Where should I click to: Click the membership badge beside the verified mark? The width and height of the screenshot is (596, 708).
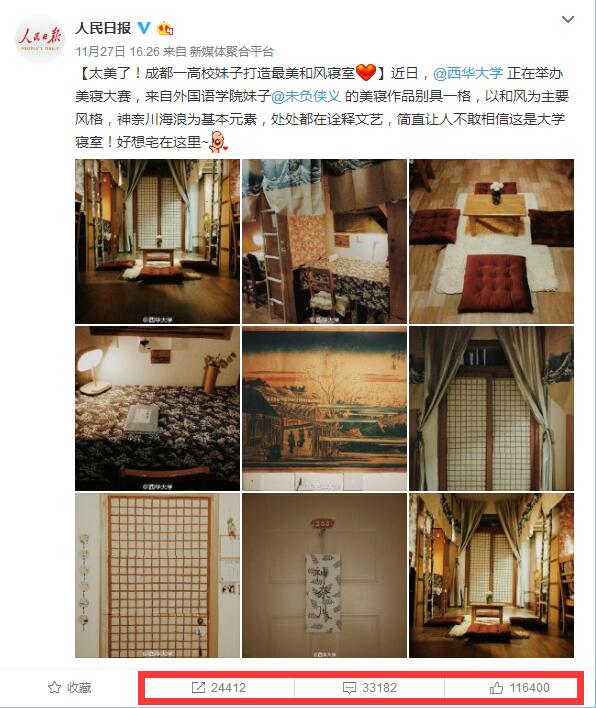165,28
